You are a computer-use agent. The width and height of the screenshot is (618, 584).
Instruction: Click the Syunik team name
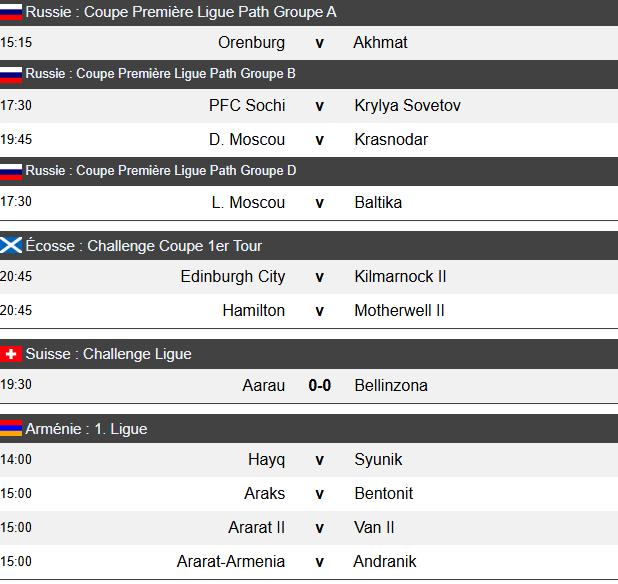tap(378, 460)
